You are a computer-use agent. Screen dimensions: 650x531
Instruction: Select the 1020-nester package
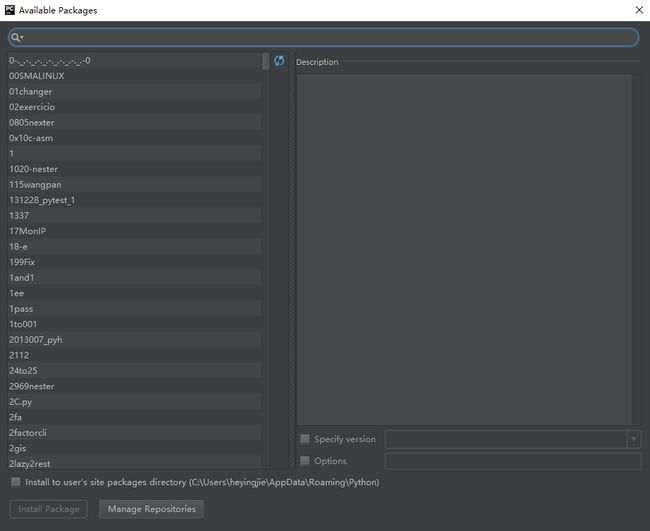coord(135,169)
